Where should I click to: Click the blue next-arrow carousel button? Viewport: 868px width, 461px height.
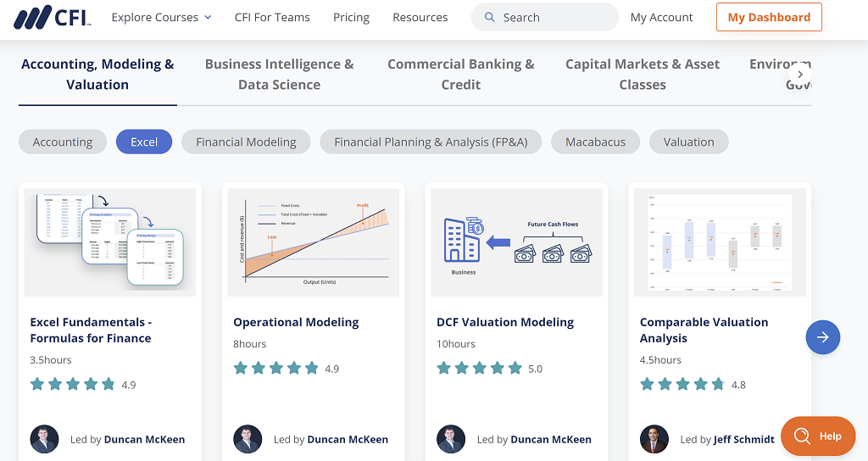coord(822,337)
